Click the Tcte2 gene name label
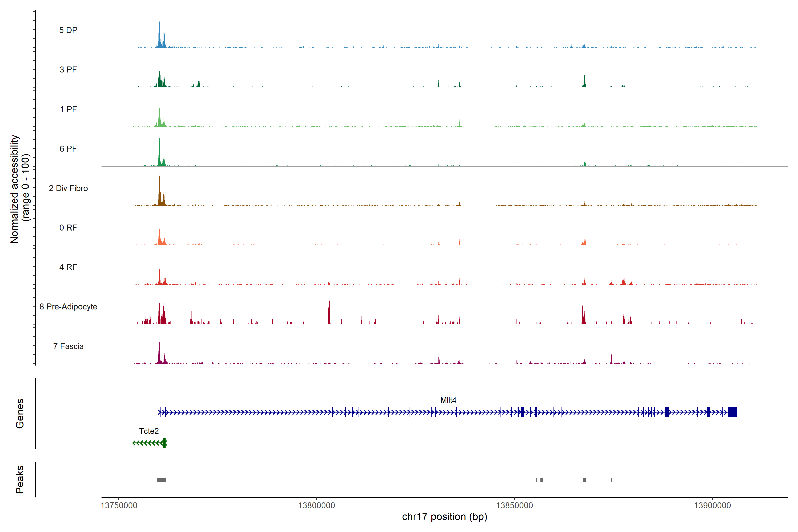Viewport: 798px width, 532px height. 149,431
